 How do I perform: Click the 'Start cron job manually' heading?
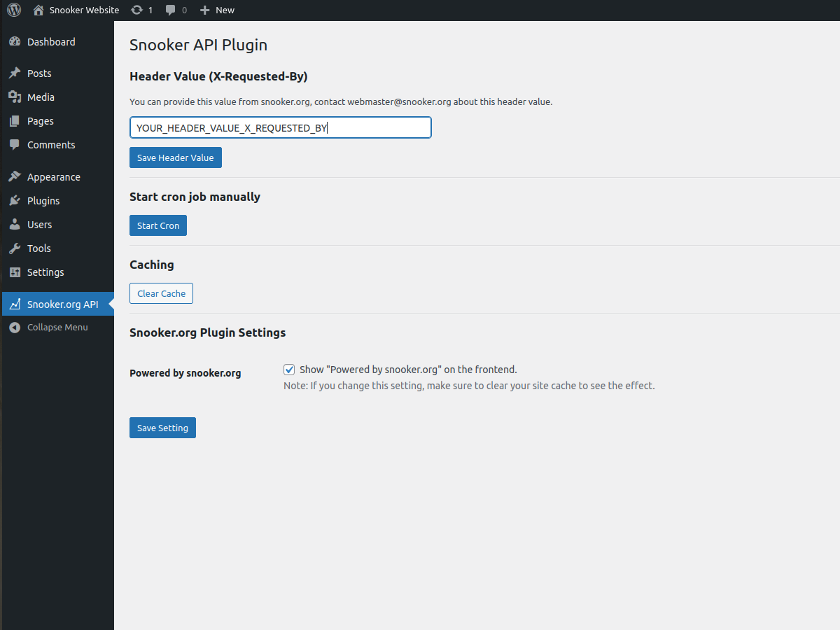pyautogui.click(x=195, y=197)
